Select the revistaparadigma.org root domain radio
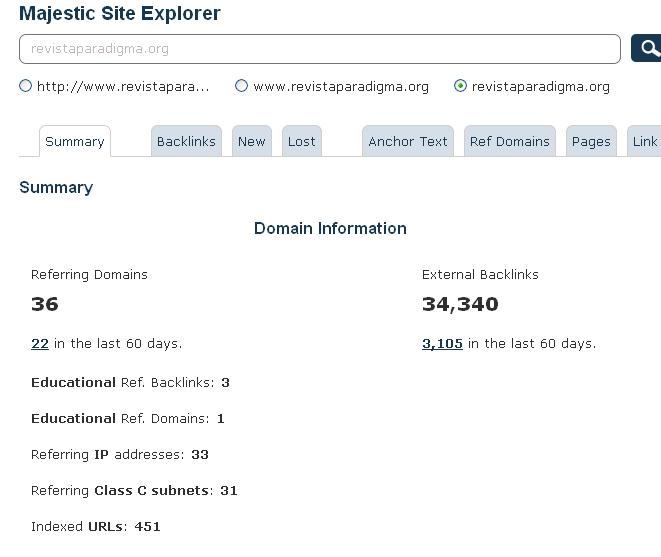 [460, 86]
